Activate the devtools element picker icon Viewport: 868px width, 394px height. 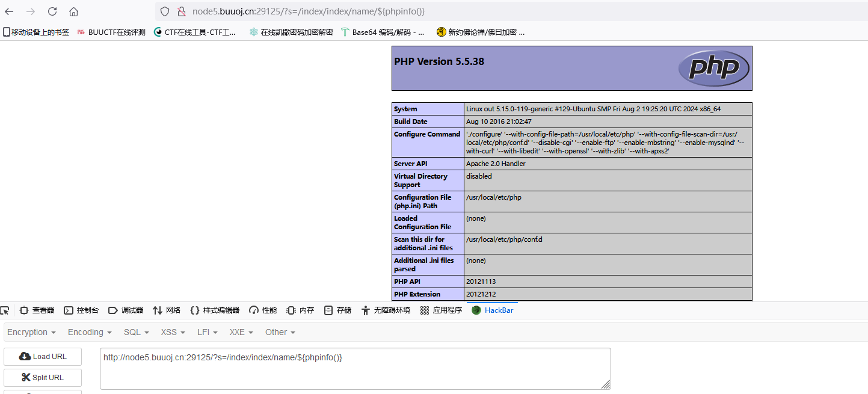(5, 310)
